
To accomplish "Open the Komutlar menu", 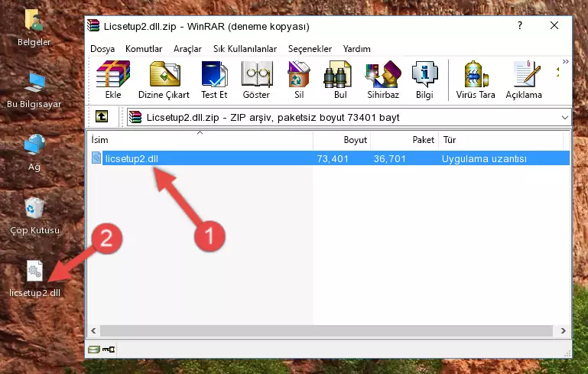I will tap(144, 49).
